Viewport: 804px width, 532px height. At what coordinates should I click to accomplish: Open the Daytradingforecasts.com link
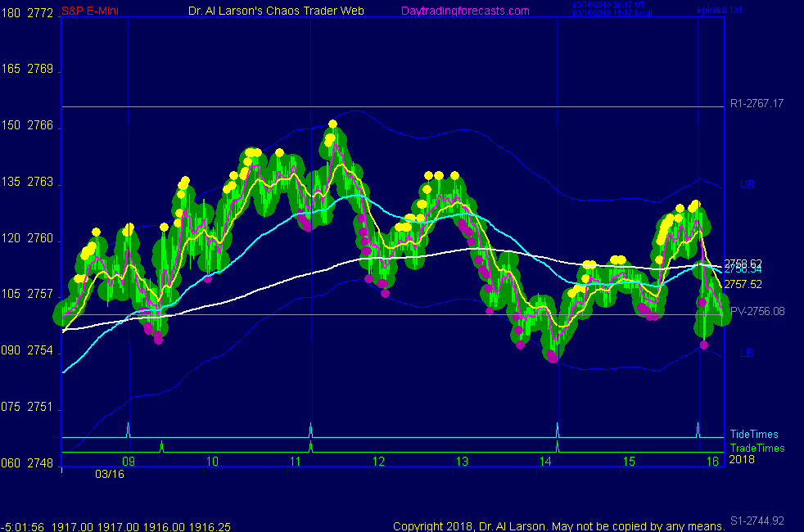(465, 11)
